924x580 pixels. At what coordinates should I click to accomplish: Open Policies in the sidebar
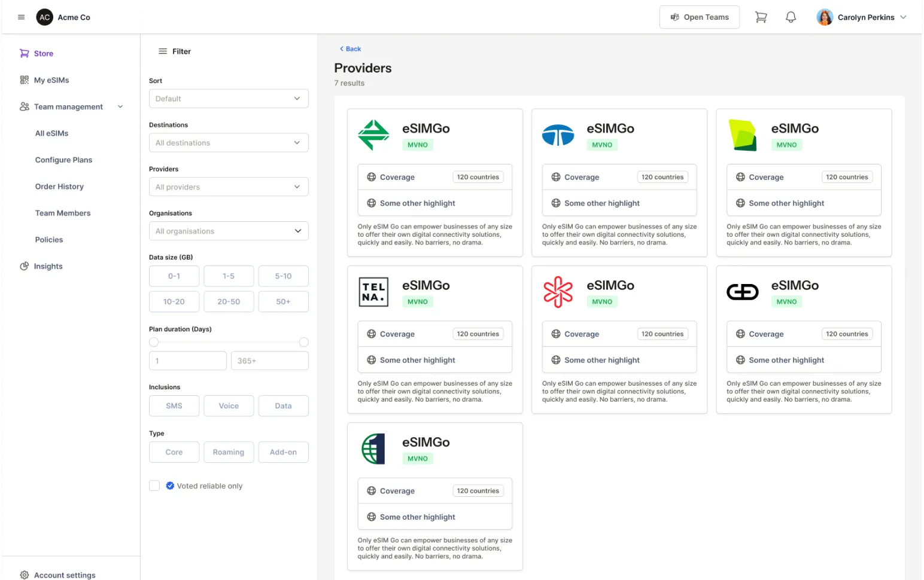pos(49,240)
